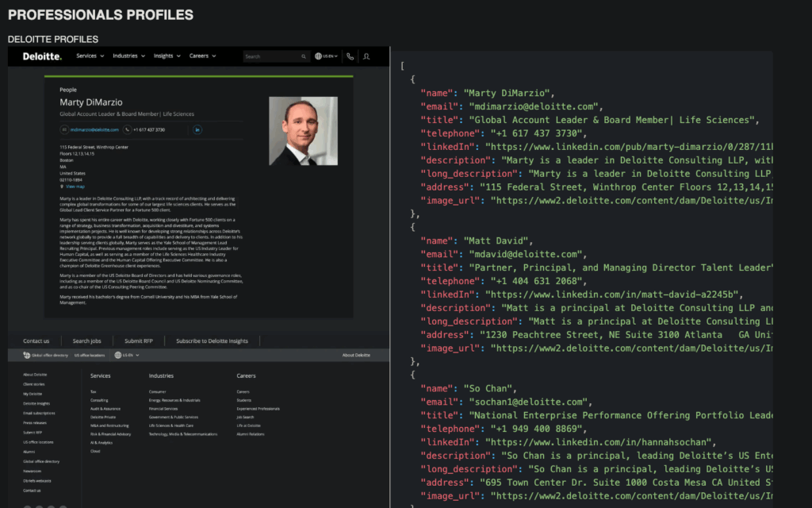Viewport: 812px width, 508px height.
Task: Click Consumer under Industries
Action: click(158, 392)
